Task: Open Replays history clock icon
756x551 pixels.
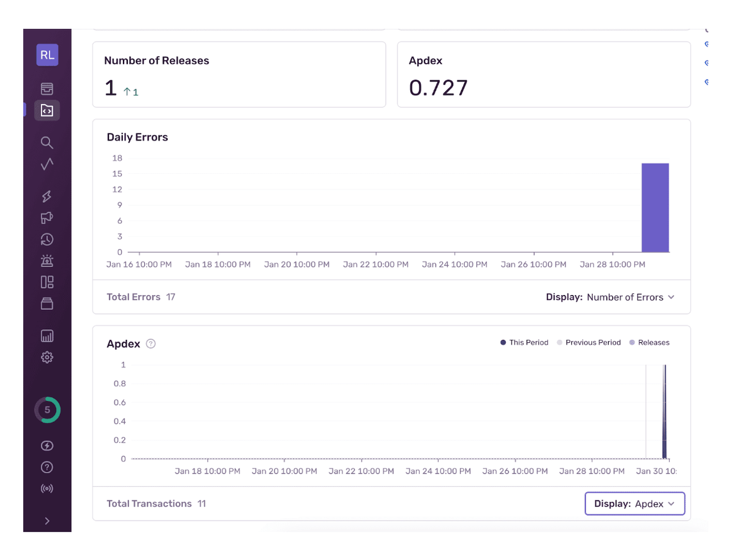Action: coord(47,240)
